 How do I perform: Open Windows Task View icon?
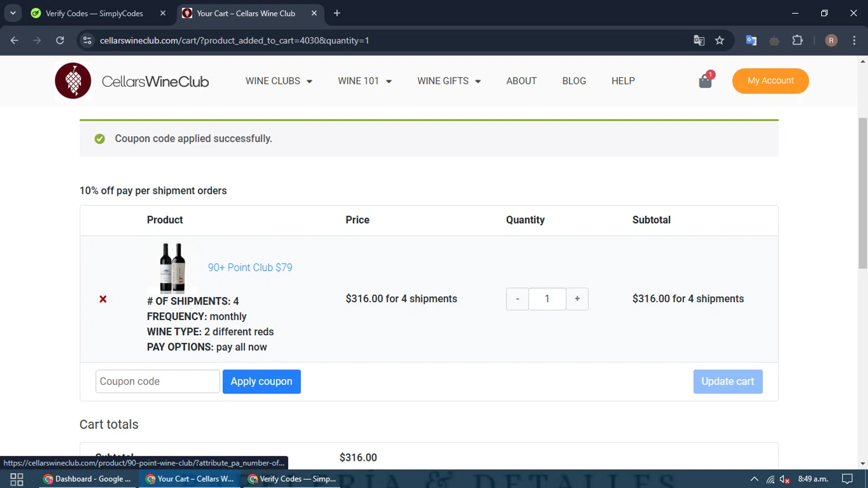[17, 479]
